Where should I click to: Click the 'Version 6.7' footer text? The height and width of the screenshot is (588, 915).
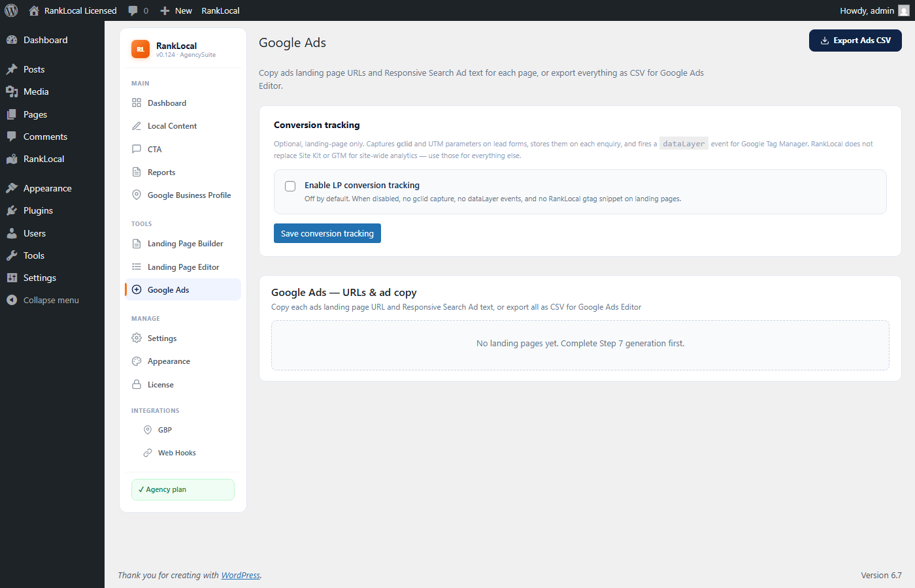881,576
